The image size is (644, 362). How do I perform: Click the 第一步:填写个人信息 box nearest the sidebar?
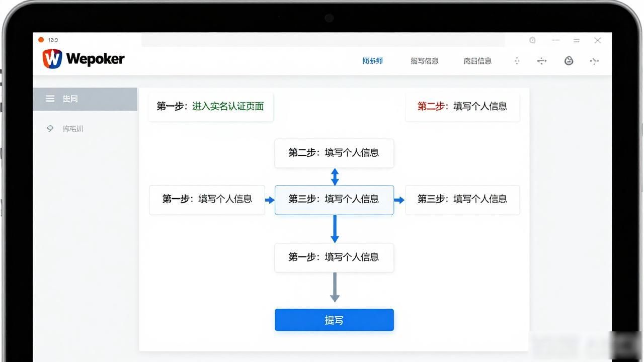click(x=207, y=200)
